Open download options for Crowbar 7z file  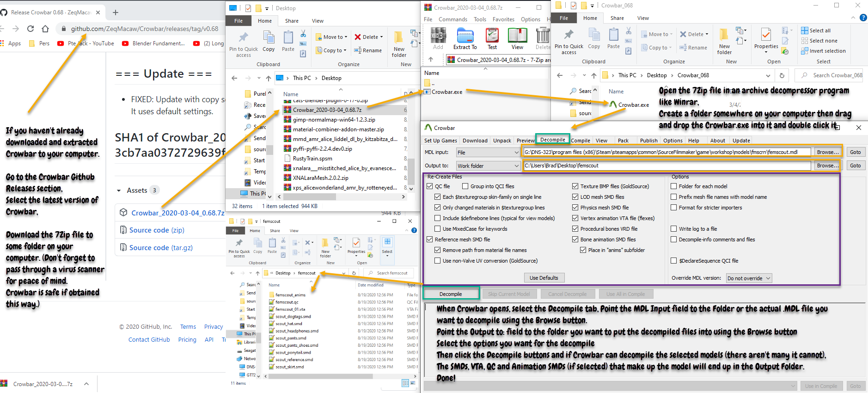coord(86,384)
